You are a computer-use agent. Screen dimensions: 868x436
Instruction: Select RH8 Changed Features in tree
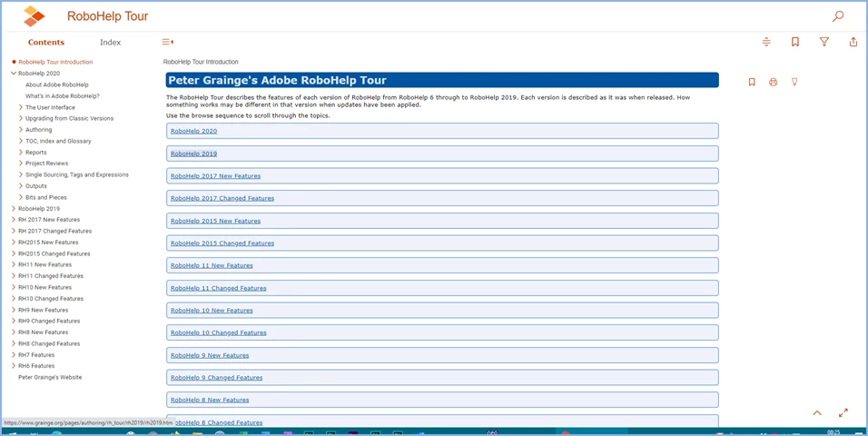(x=49, y=344)
